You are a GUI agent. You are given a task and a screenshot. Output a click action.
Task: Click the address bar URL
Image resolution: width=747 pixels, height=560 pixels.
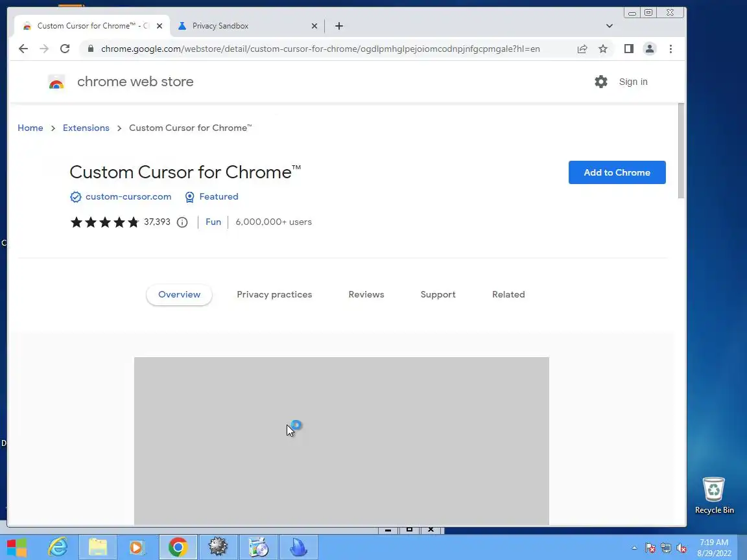[x=320, y=49]
